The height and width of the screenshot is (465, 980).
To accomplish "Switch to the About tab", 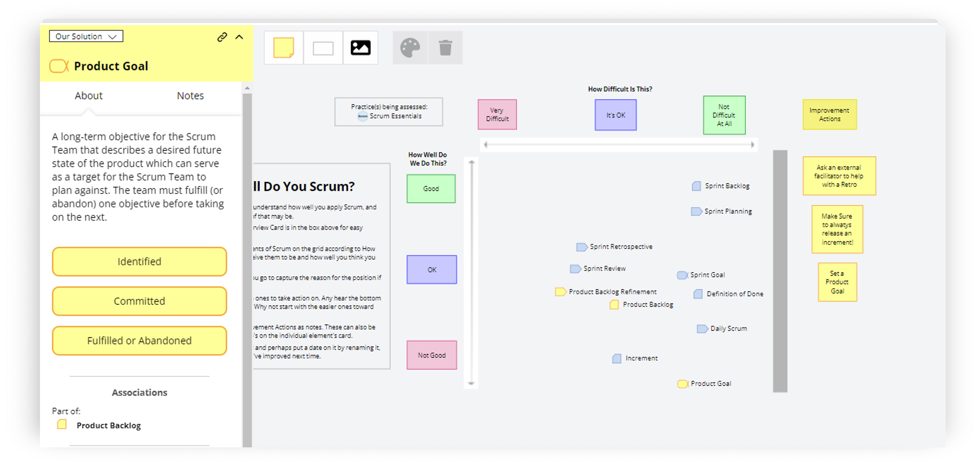I will coord(88,95).
